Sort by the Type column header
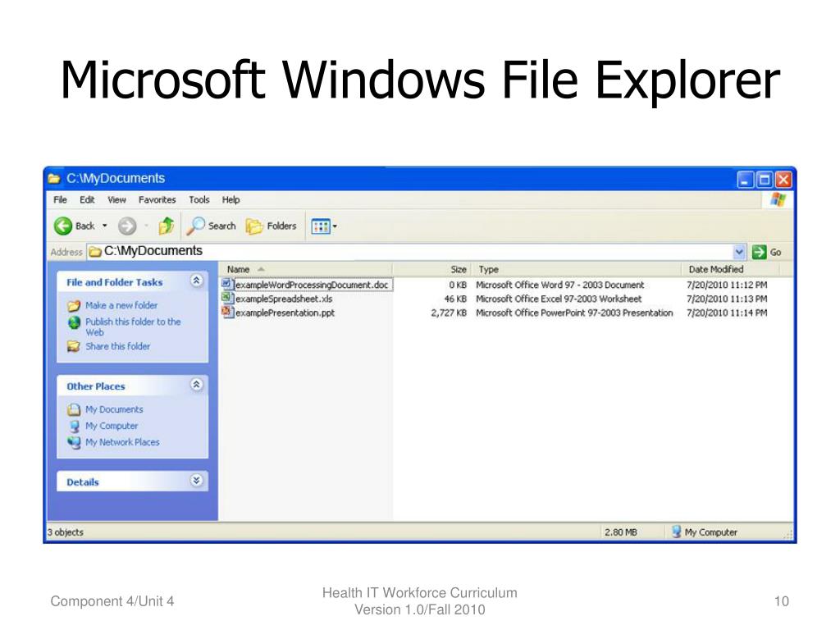This screenshot has width=840, height=630. [x=576, y=269]
